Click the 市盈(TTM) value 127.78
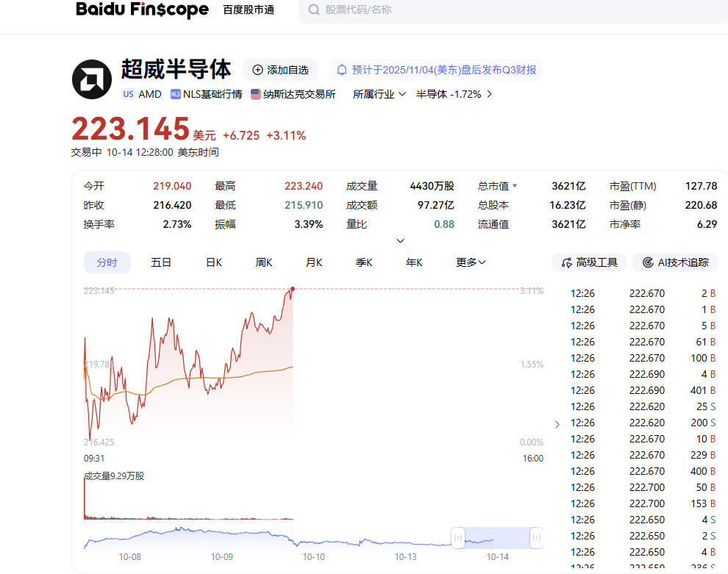728x574 pixels. click(701, 186)
